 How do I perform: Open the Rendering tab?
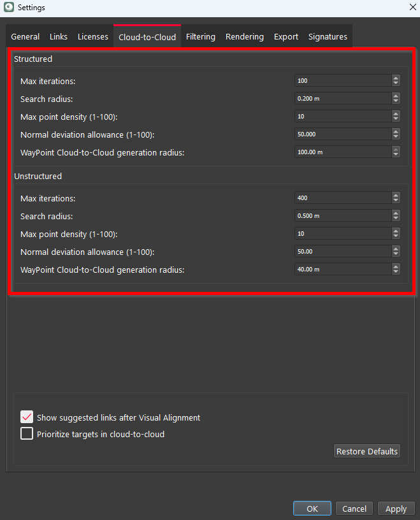245,37
